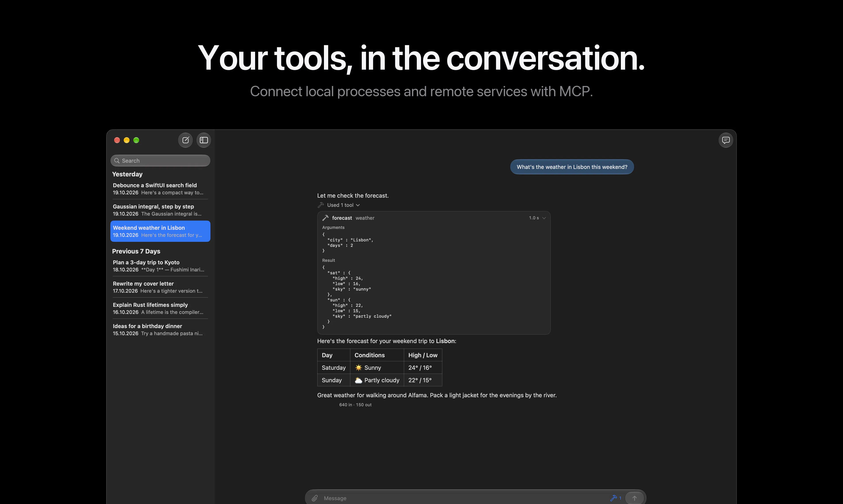
Task: Click the Previous 7 Days section header
Action: pyautogui.click(x=136, y=251)
